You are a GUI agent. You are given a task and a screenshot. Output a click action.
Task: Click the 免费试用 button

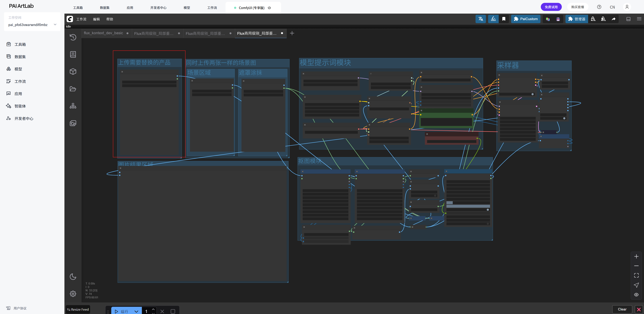click(551, 7)
